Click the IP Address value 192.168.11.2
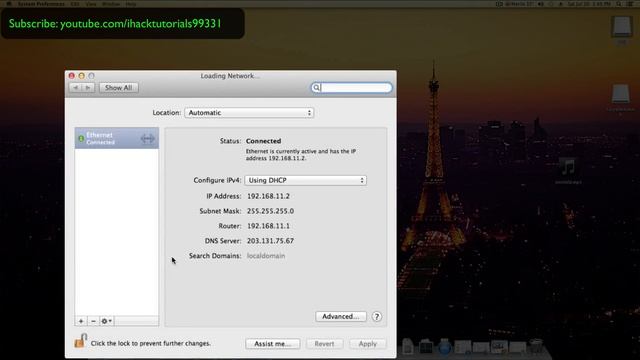Viewport: 640px width, 360px height. coord(268,196)
